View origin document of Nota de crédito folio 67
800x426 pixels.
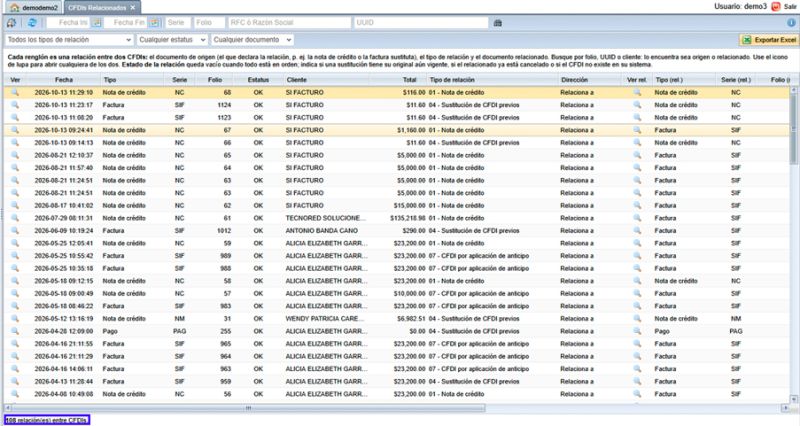(x=15, y=130)
